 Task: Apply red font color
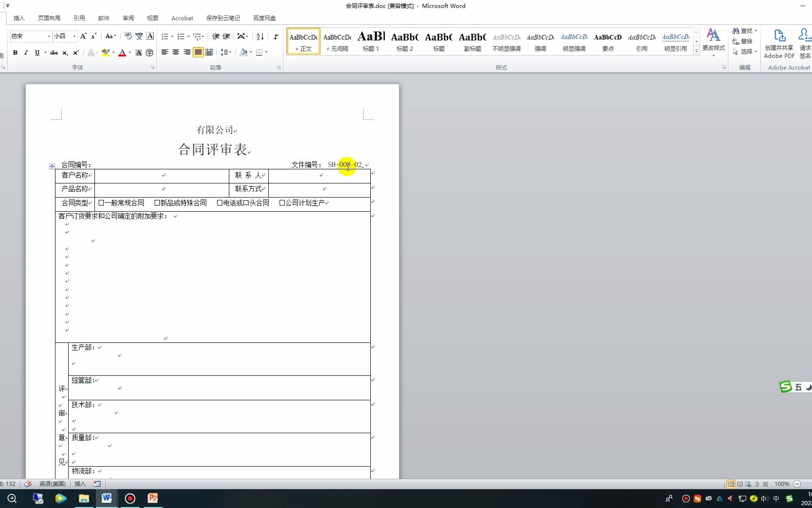click(122, 53)
